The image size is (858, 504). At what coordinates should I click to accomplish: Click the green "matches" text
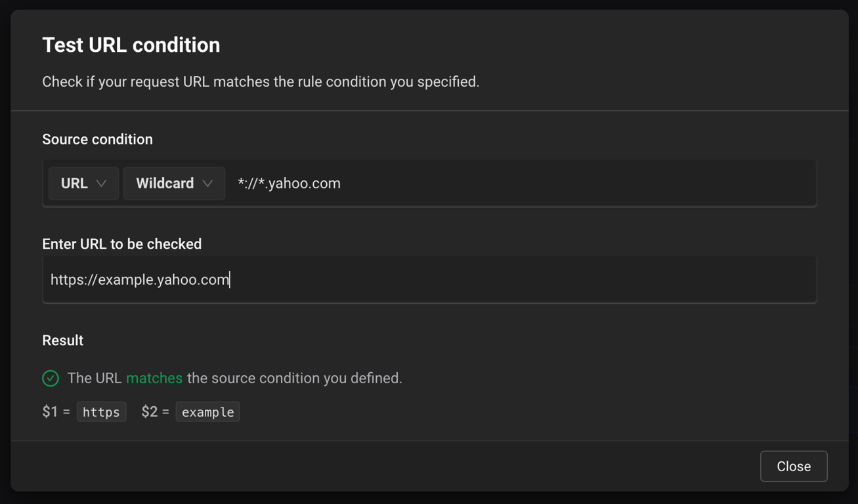point(154,378)
